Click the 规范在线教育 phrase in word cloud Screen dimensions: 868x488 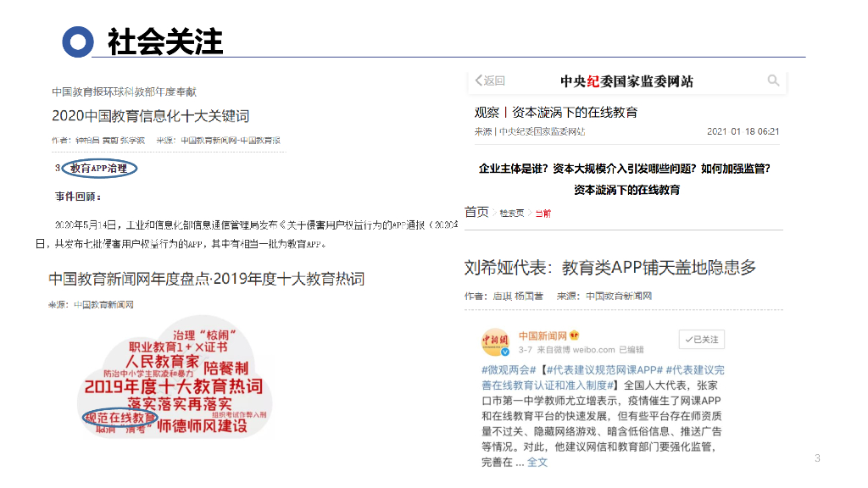coord(120,418)
